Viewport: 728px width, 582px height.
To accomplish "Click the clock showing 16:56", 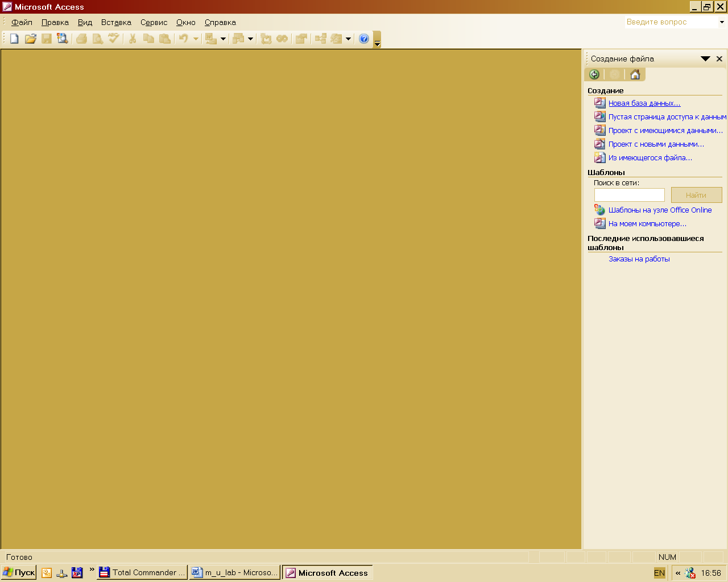I will click(711, 573).
